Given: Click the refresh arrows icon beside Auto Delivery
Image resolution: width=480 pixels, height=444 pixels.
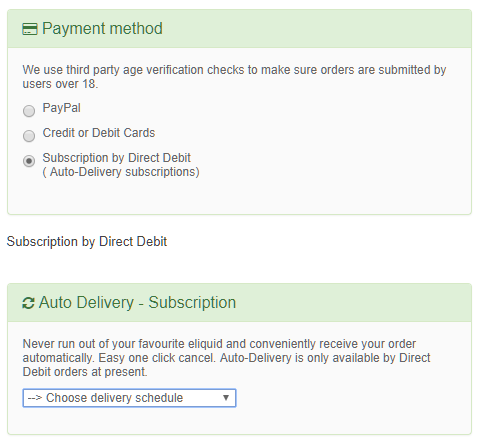Looking at the screenshot, I should tap(28, 303).
